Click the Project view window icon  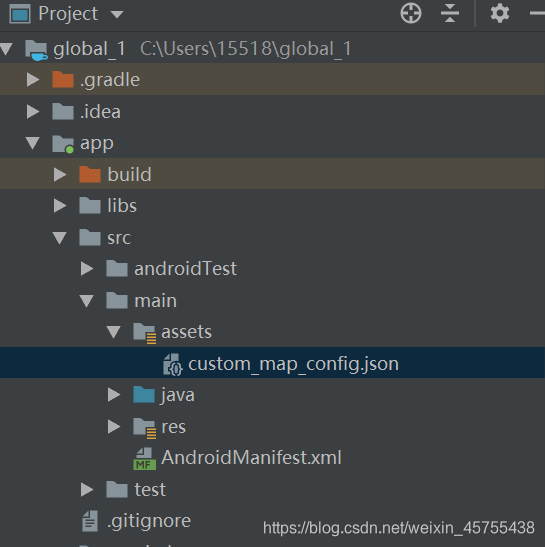[x=20, y=14]
